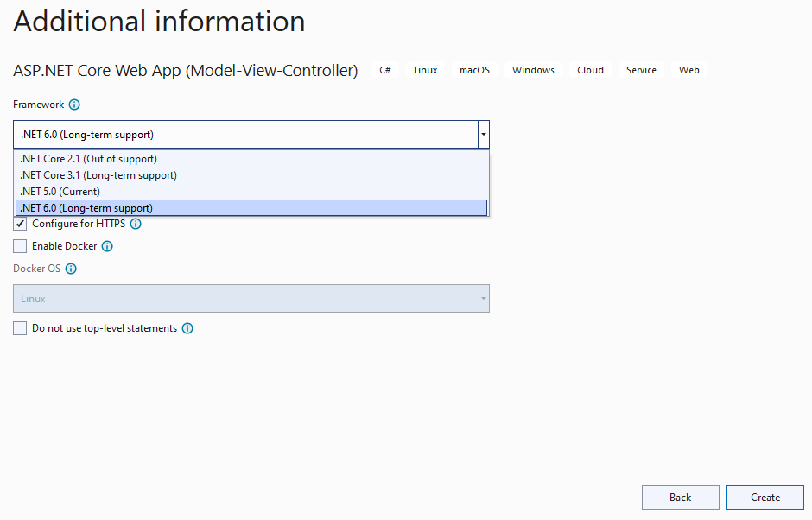
Task: Click the Framework info icon
Action: [x=74, y=105]
